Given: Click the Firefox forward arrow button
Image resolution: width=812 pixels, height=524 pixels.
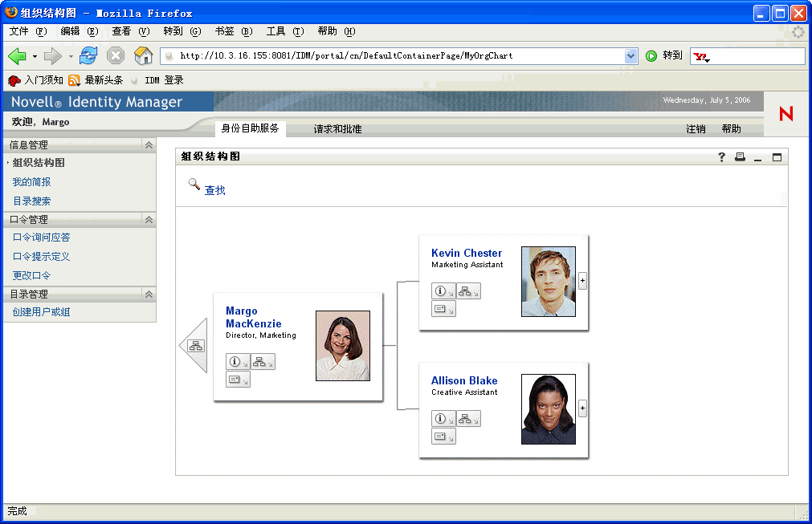Looking at the screenshot, I should coord(52,56).
